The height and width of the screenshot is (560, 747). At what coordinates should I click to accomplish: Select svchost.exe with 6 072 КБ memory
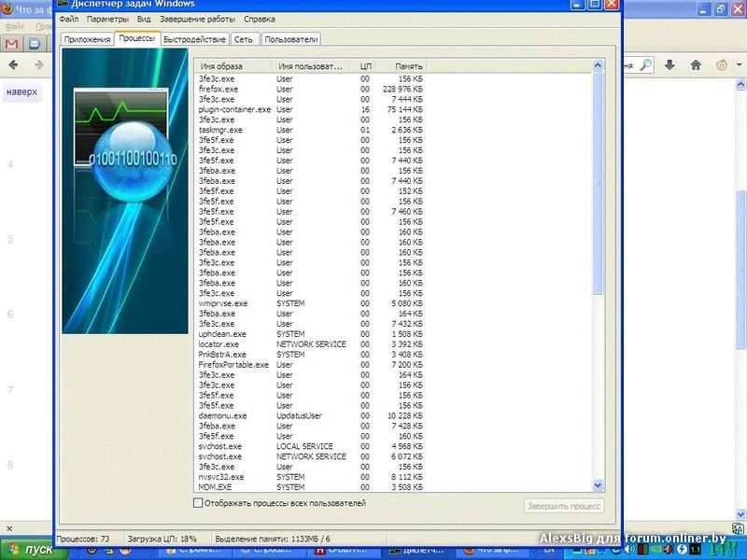tap(311, 456)
